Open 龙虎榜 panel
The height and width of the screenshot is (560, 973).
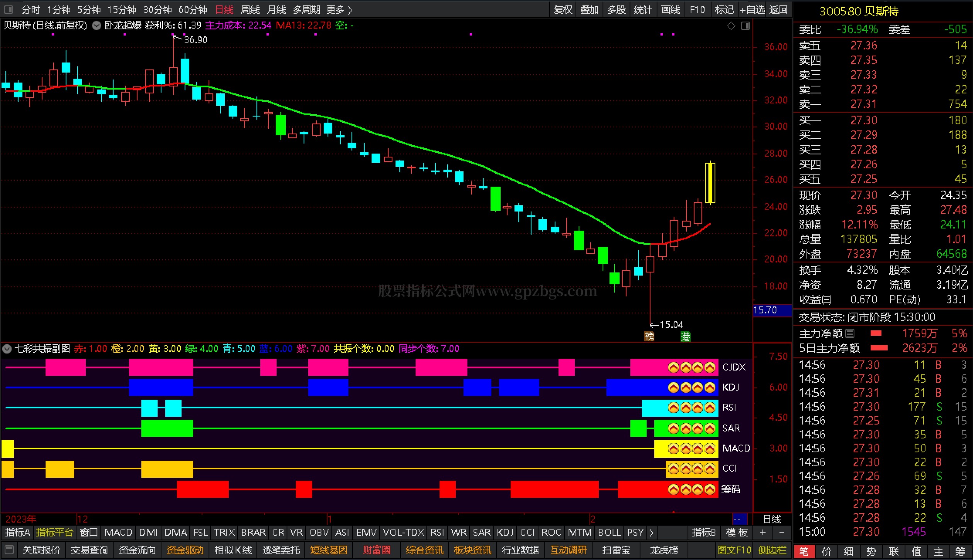[664, 550]
